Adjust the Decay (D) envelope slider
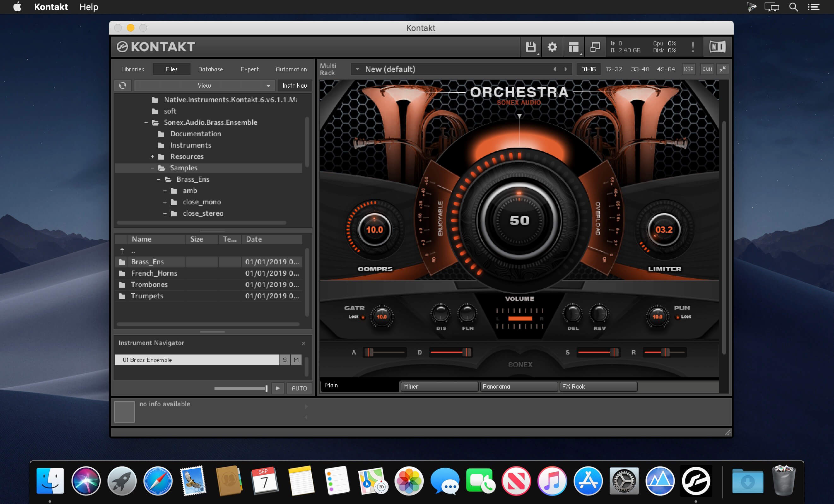The width and height of the screenshot is (834, 504). (450, 352)
